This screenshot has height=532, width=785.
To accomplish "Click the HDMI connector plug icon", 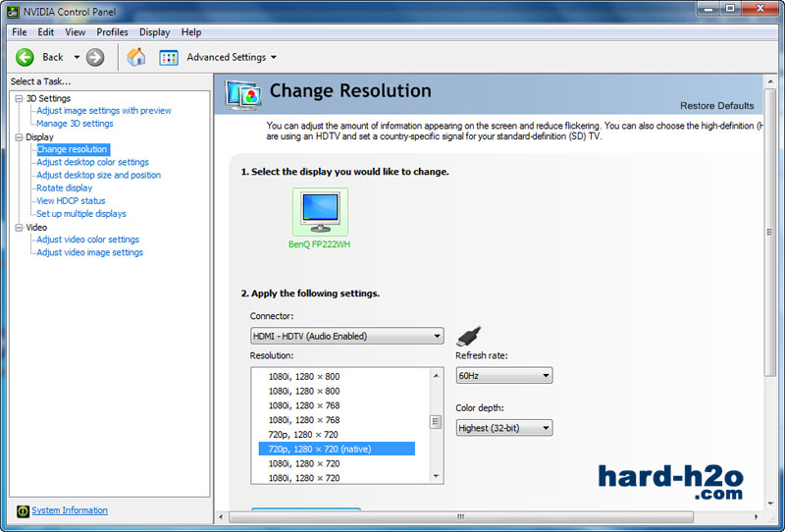I will 469,336.
